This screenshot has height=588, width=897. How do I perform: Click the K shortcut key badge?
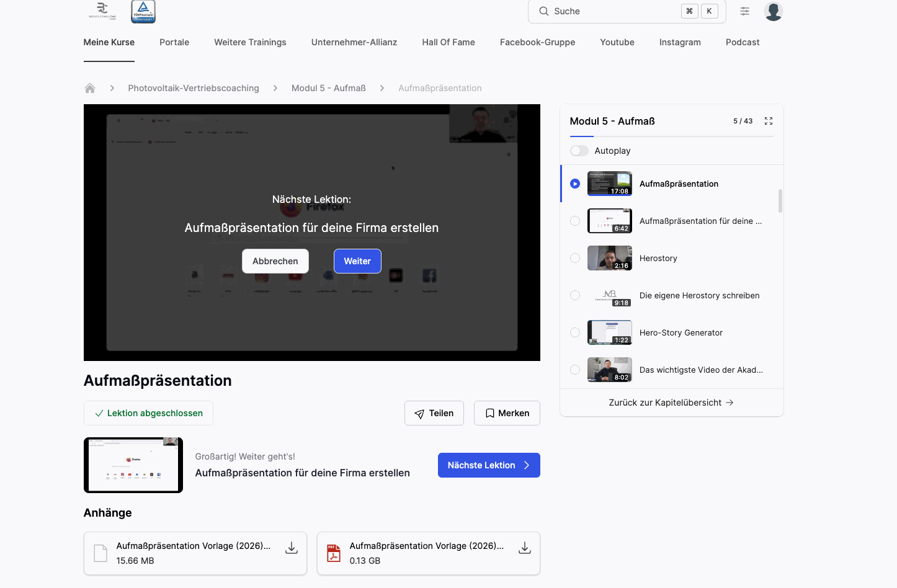coord(710,11)
